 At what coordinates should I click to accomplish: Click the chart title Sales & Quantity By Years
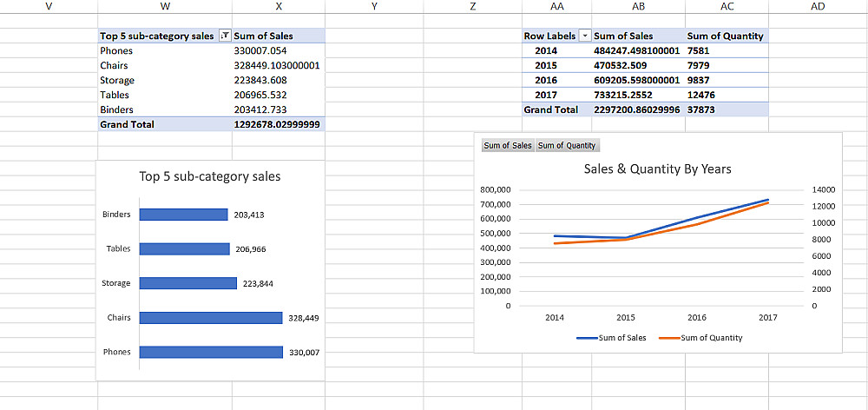pyautogui.click(x=658, y=169)
